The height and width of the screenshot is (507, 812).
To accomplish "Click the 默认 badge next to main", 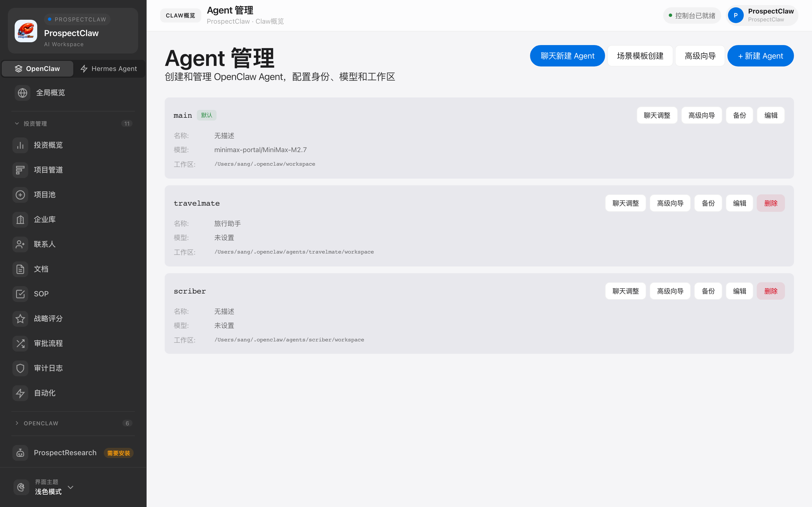I will click(206, 115).
